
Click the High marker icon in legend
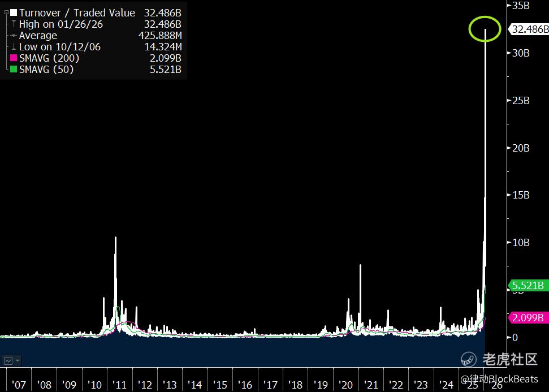[x=14, y=24]
